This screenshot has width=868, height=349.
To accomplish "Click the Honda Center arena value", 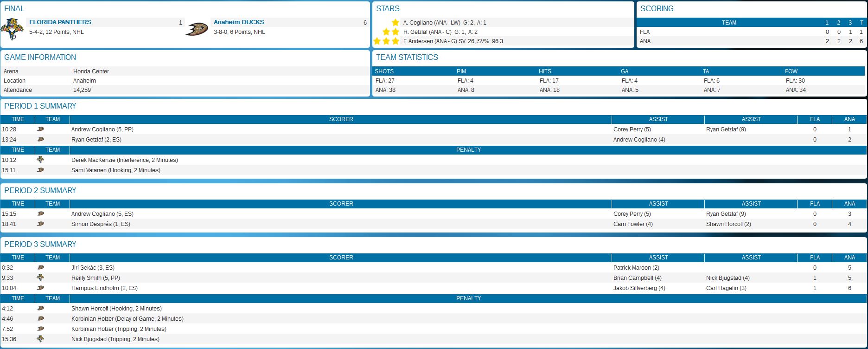I will [x=91, y=71].
